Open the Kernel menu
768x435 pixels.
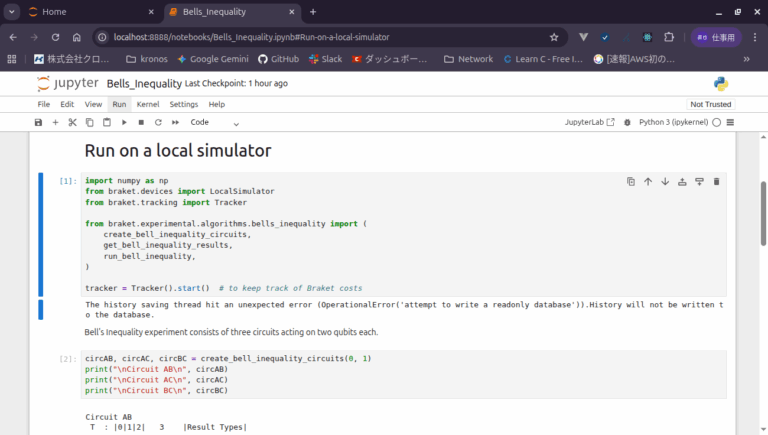[148, 104]
